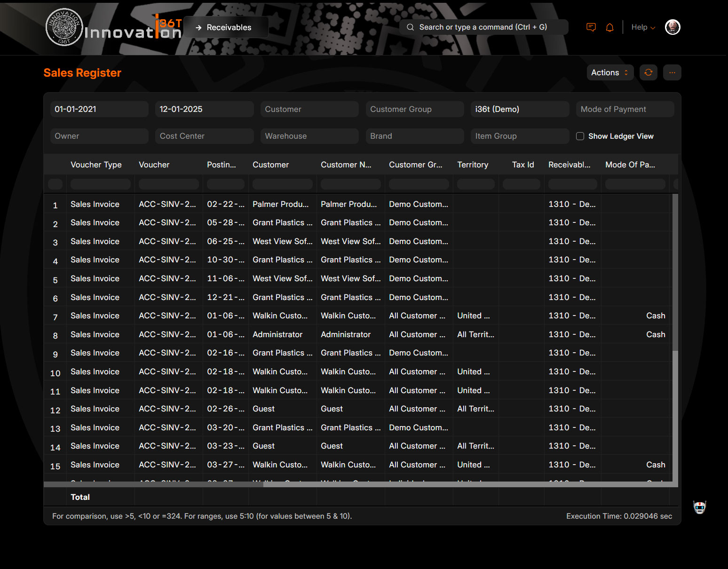
Task: Open the chat messages icon
Action: pyautogui.click(x=591, y=27)
